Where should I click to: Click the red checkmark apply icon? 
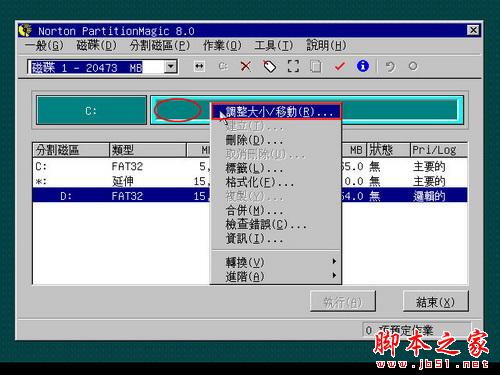pyautogui.click(x=339, y=66)
